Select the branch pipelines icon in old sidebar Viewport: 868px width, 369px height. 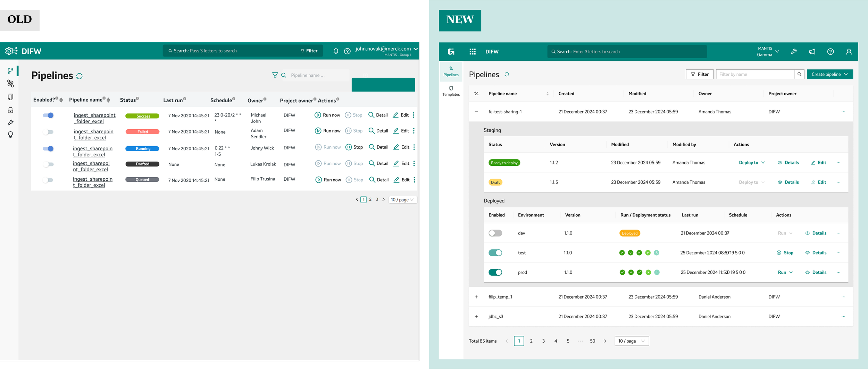[10, 70]
